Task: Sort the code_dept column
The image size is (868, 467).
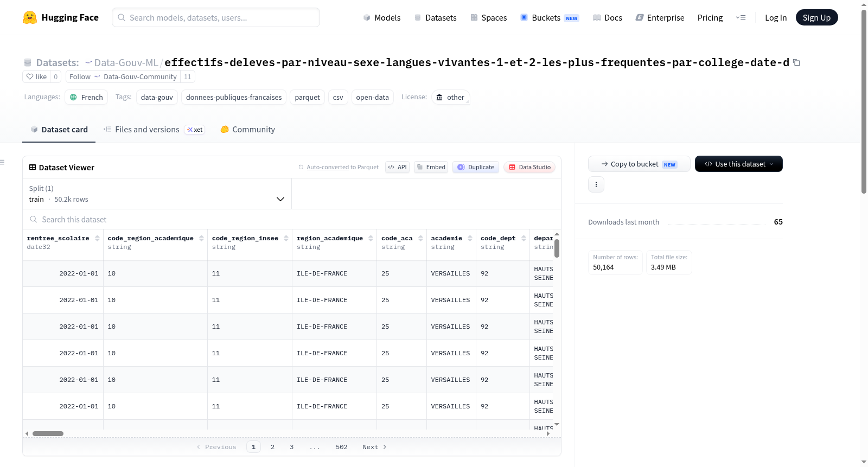Action: click(524, 238)
